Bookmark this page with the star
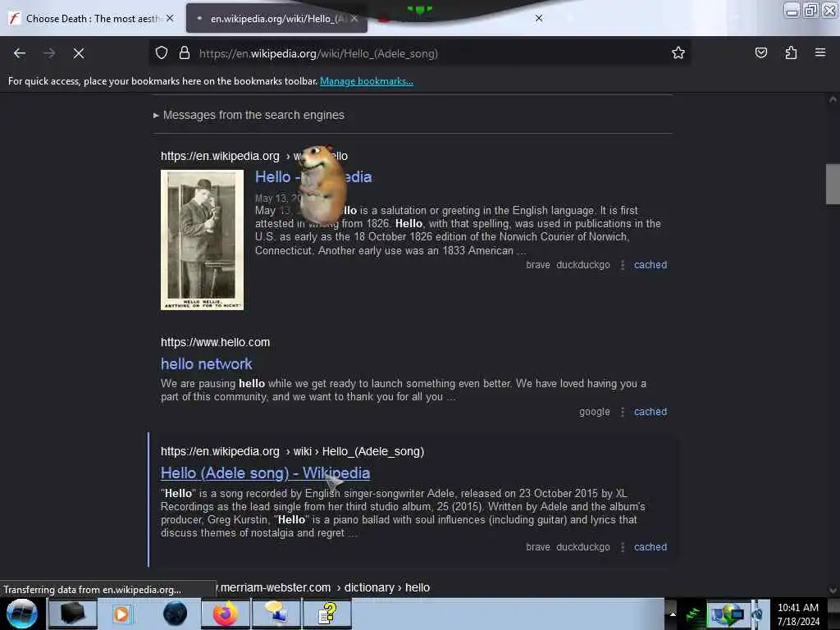The image size is (840, 630). pos(678,52)
